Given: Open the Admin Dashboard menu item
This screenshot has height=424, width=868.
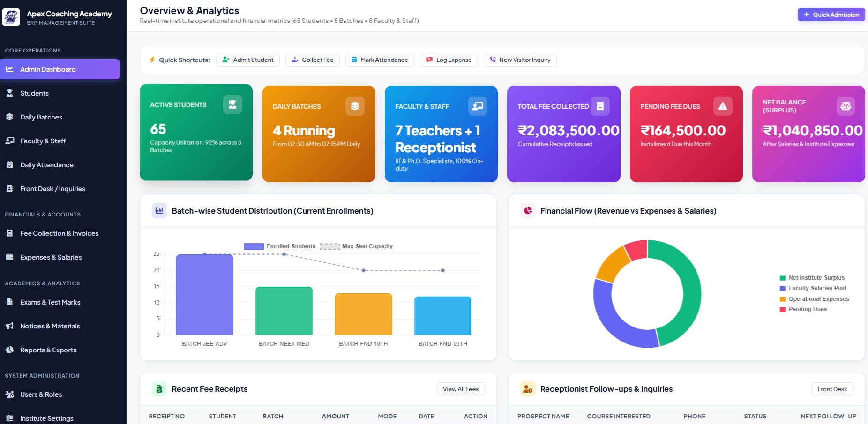Looking at the screenshot, I should coord(60,69).
